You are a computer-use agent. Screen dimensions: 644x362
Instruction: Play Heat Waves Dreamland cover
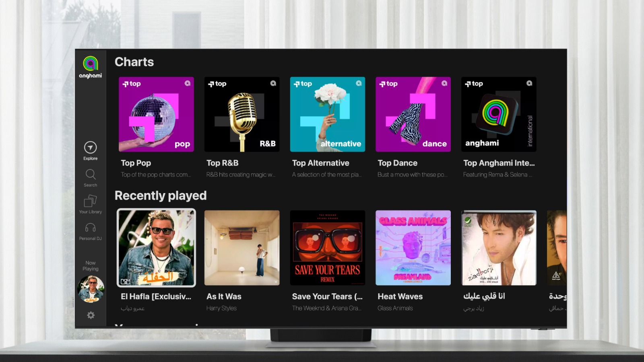click(413, 248)
